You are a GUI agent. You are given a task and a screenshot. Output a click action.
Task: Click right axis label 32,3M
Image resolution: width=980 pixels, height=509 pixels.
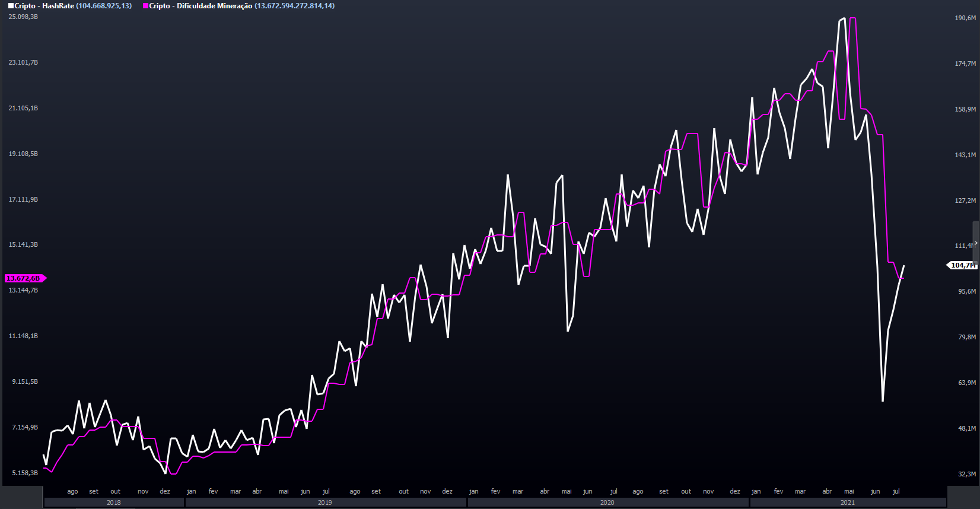tap(967, 474)
